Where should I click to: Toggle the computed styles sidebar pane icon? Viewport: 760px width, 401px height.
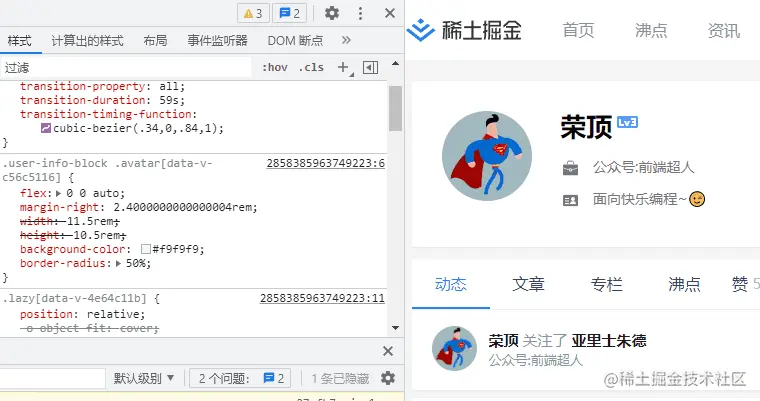click(x=370, y=67)
